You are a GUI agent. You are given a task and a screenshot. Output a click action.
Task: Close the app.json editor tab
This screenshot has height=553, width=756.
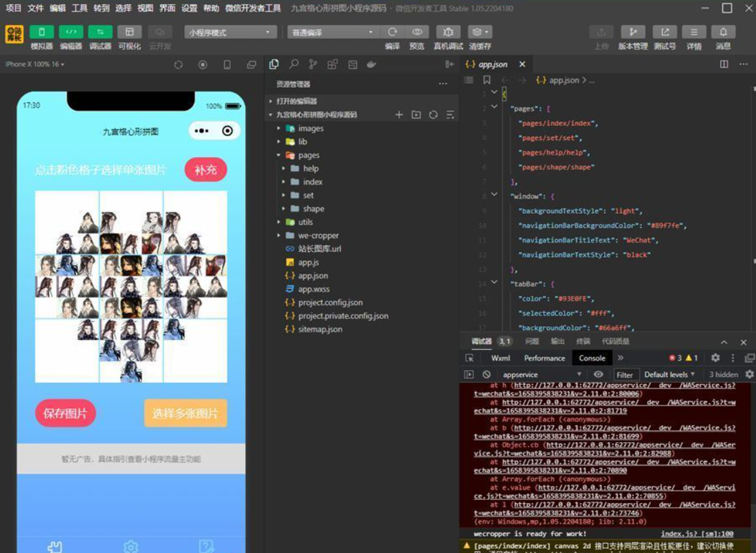click(522, 64)
